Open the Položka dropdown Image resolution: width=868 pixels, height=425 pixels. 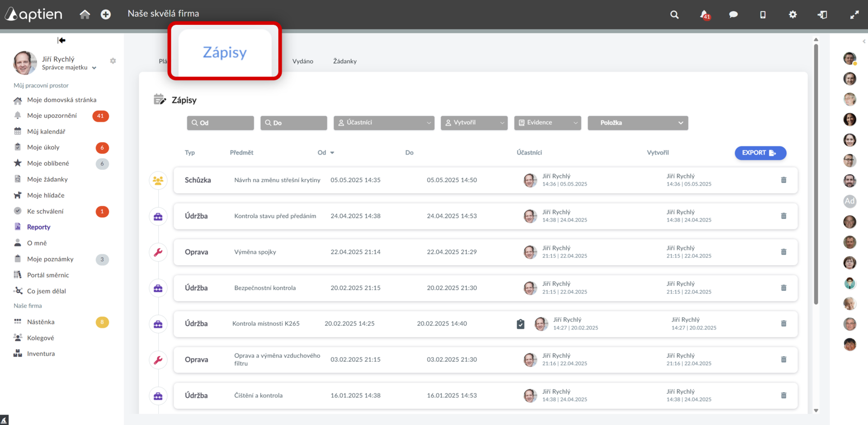coord(637,123)
